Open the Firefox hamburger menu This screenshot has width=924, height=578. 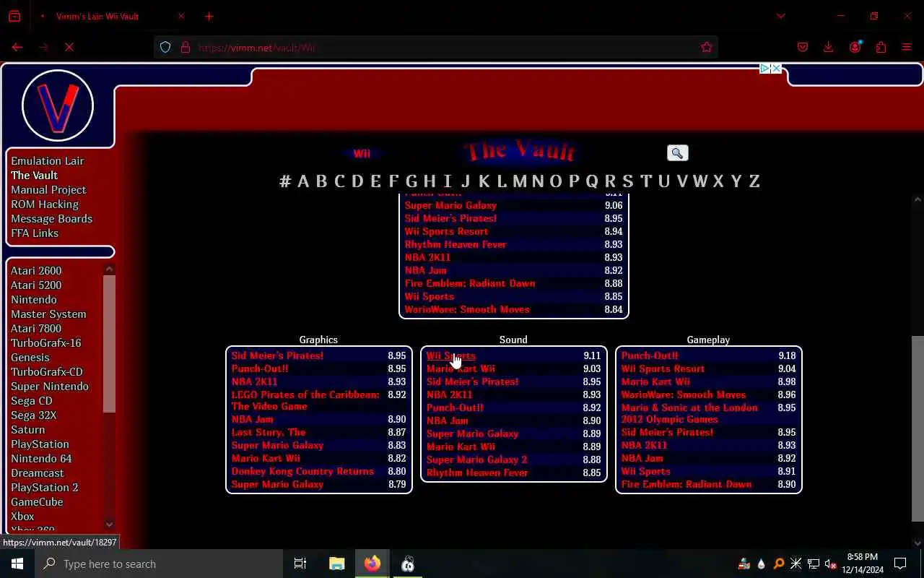[907, 47]
